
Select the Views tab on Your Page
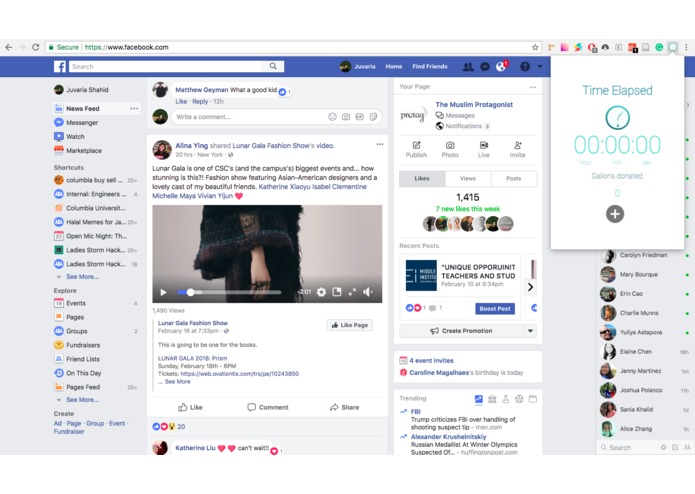coord(468,179)
